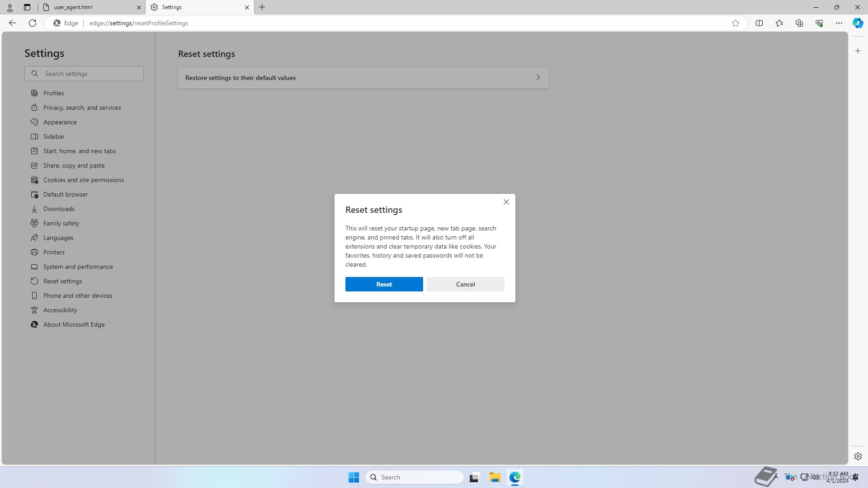Click the Downloads settings icon

(x=34, y=209)
